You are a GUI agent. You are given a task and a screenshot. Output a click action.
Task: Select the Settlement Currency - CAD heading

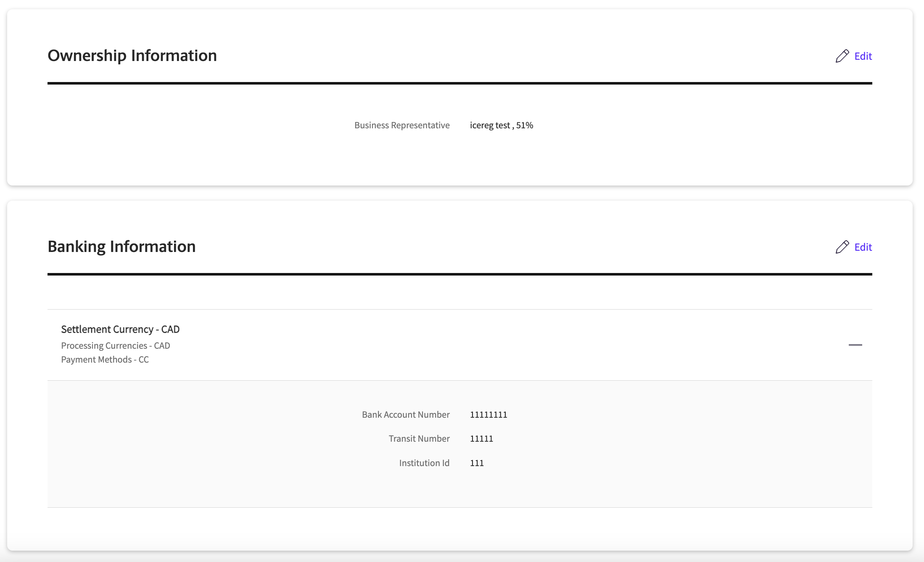120,329
